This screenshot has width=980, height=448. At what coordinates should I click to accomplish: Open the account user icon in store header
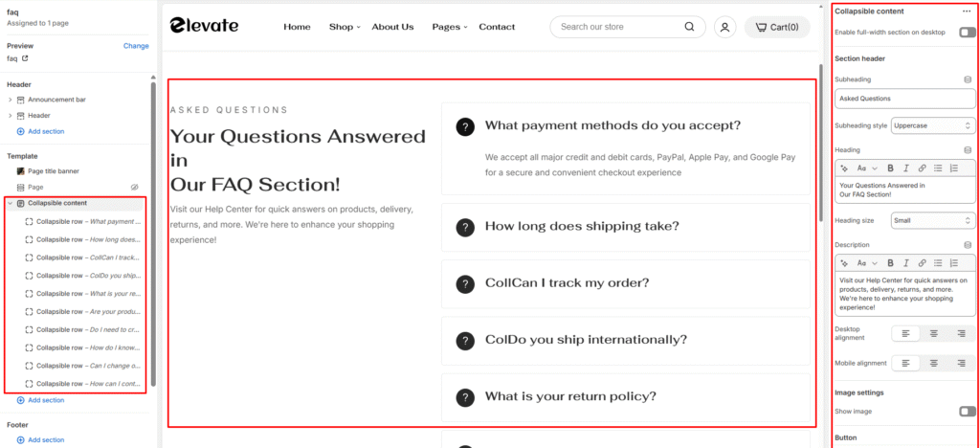[724, 27]
